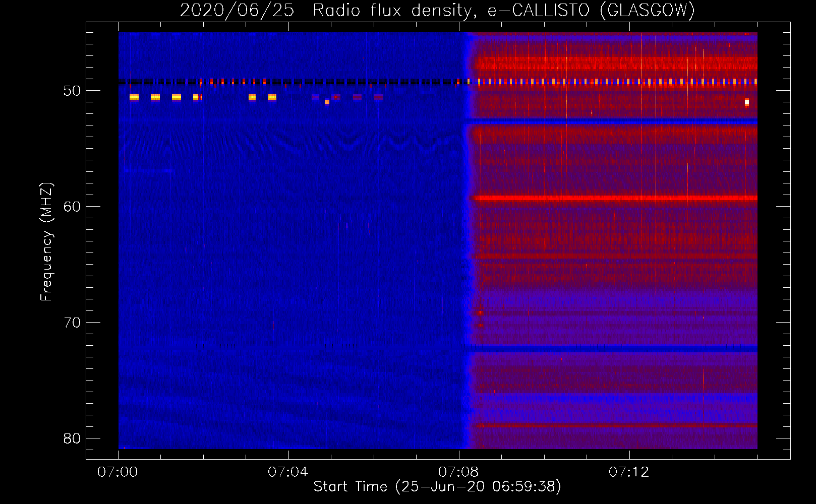Click the Start Time axis label
Screen dimensions: 816x504
tap(437, 487)
